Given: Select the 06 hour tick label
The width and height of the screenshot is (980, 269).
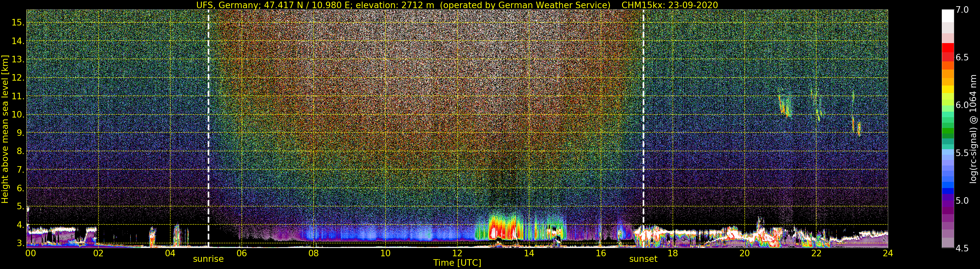Looking at the screenshot, I should (242, 253).
